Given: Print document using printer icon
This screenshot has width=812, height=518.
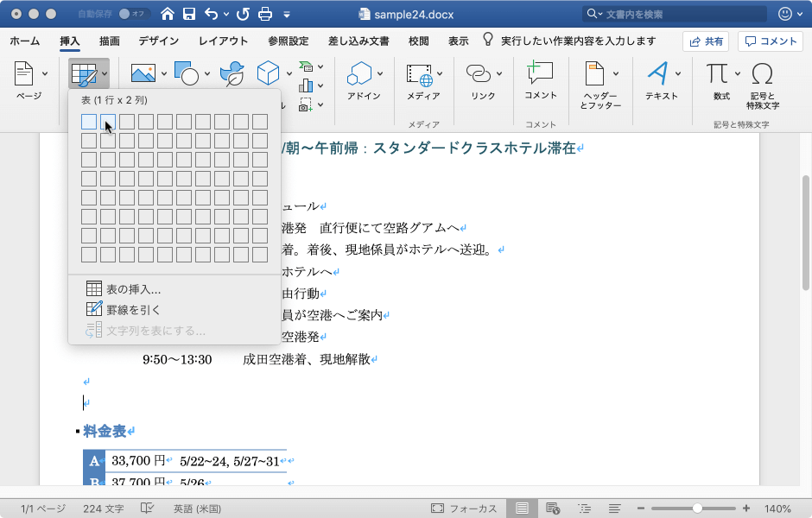Looking at the screenshot, I should [265, 14].
